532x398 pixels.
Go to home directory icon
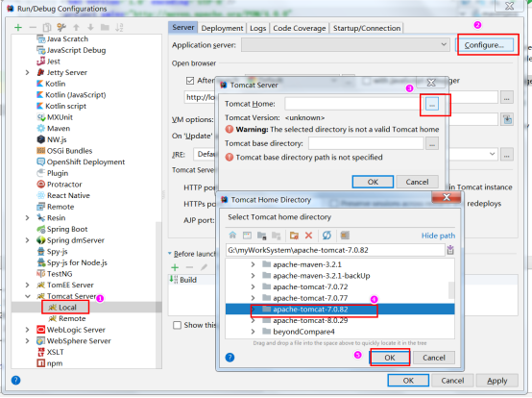click(x=232, y=235)
